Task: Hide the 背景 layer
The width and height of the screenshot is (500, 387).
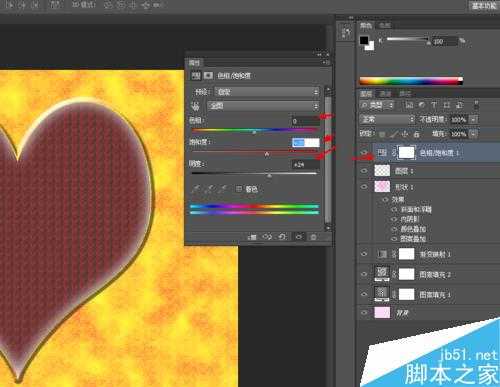Action: click(x=364, y=313)
